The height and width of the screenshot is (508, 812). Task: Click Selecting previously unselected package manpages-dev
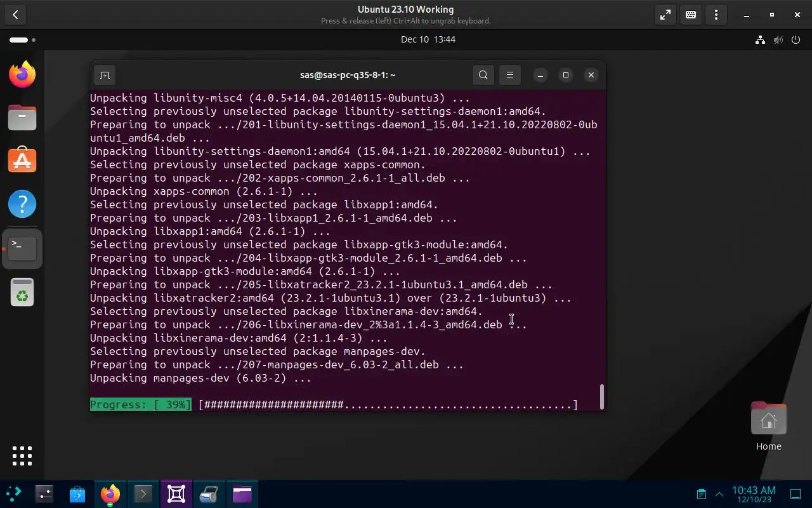pos(258,352)
